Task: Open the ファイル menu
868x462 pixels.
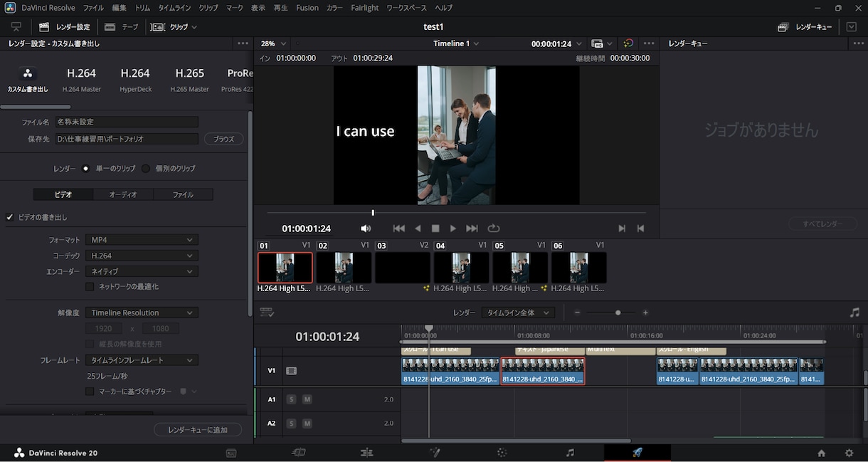Action: [93, 8]
